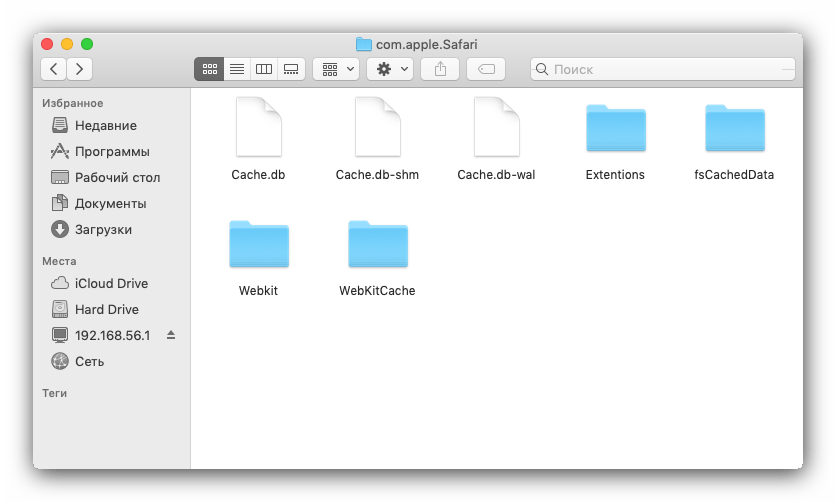
Task: Open the gear action menu
Action: (x=390, y=69)
